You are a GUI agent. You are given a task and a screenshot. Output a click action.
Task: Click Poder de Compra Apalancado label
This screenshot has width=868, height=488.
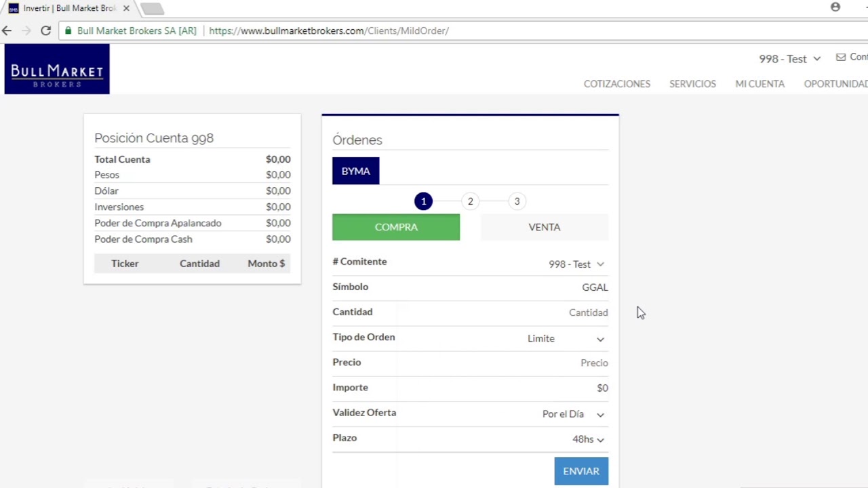(157, 223)
